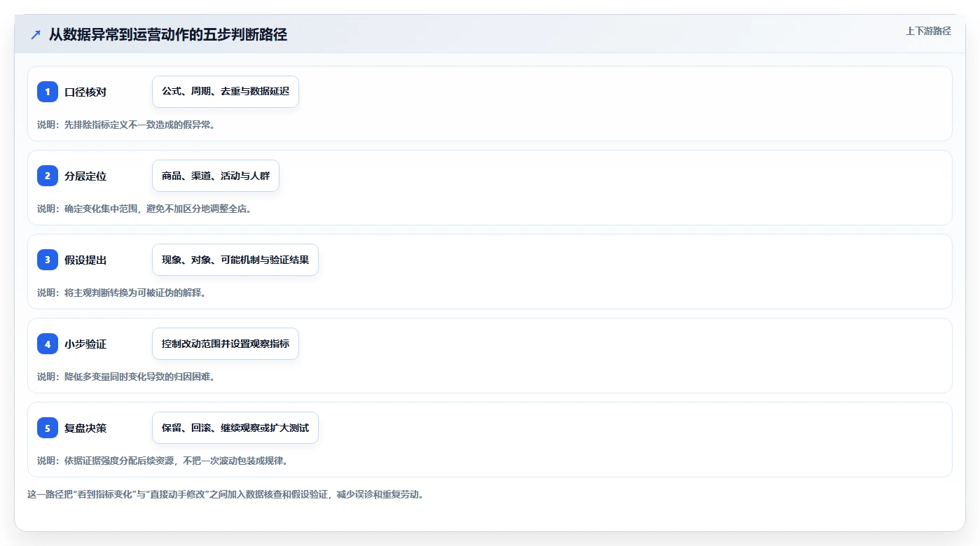980x546 pixels.
Task: Click the heading 从数据异常到运营动作的五步判断路径
Action: tap(168, 34)
